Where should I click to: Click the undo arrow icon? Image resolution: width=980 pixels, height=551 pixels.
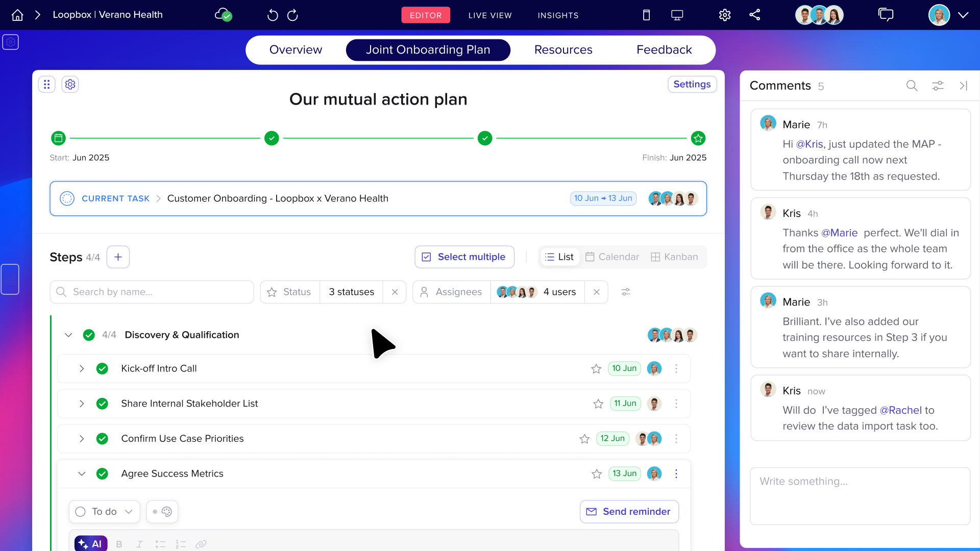(x=273, y=15)
